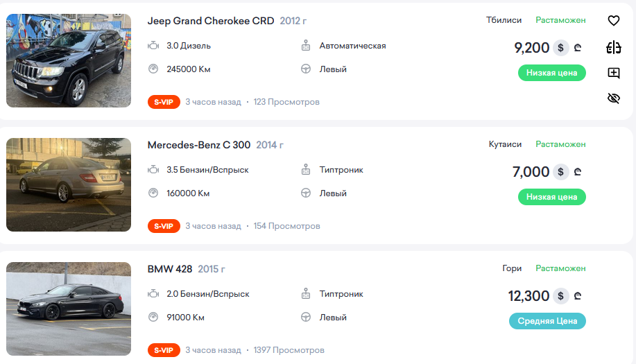This screenshot has width=636, height=364.
Task: Click the black Jeep photo thumbnail
Action: [x=69, y=60]
